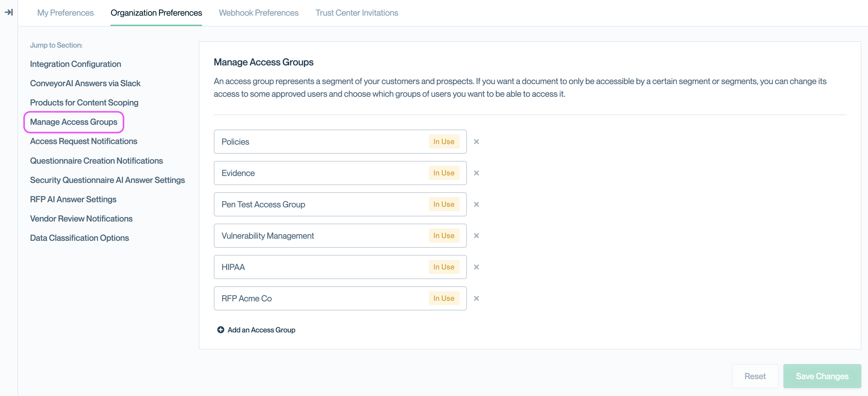Click X next to Pen Test Access Group
Image resolution: width=868 pixels, height=396 pixels.
coord(476,204)
